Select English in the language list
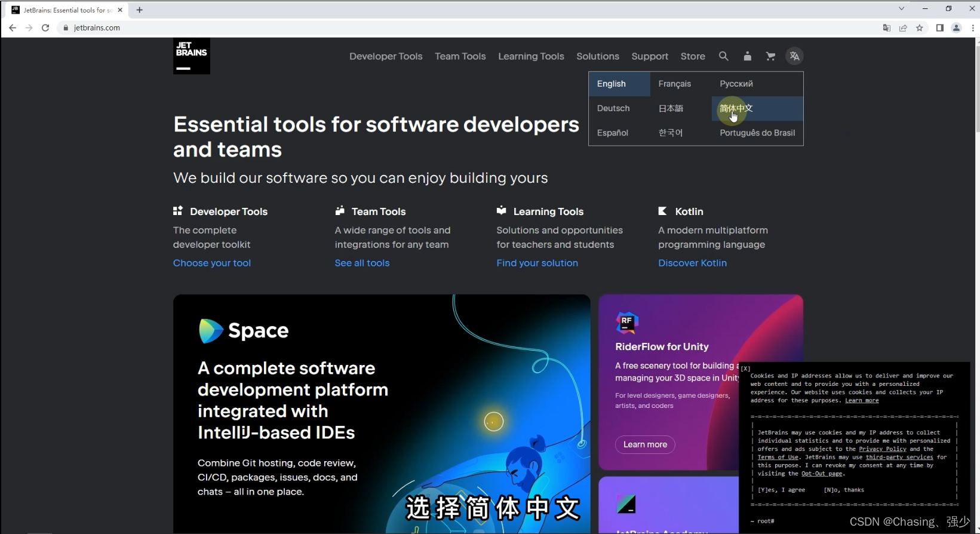The image size is (980, 534). coord(619,84)
